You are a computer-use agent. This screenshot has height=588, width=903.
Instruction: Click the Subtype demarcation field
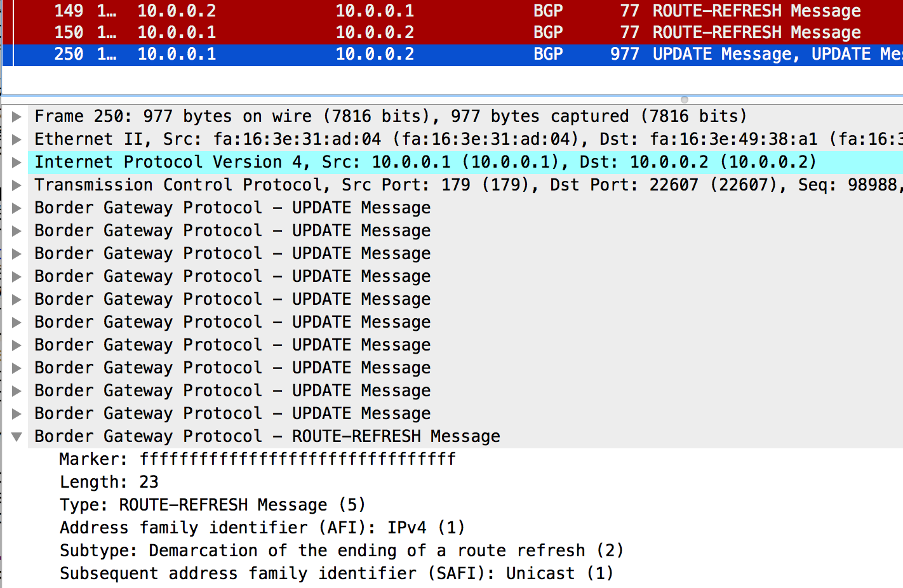[x=341, y=551]
